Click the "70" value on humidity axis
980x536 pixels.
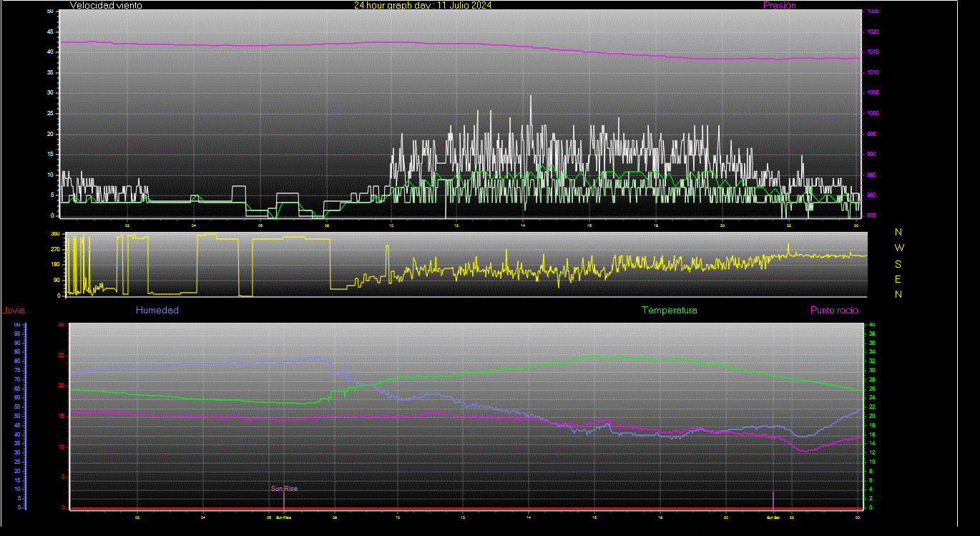click(17, 379)
